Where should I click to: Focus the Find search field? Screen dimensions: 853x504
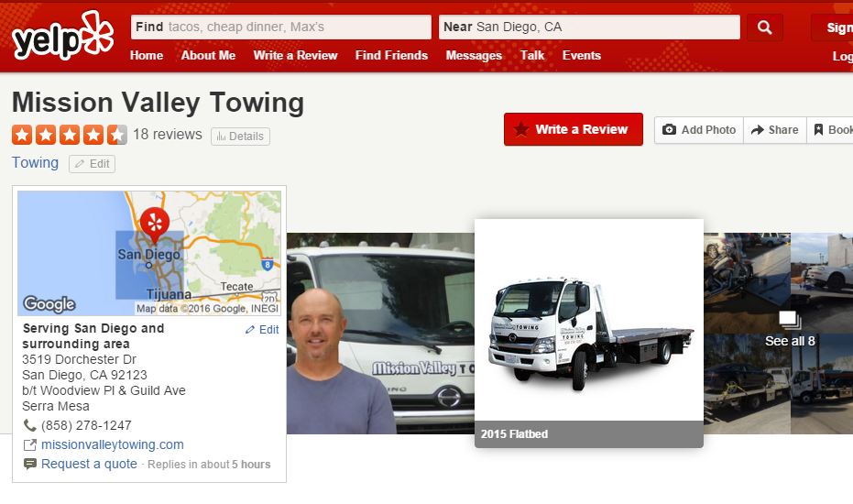280,27
